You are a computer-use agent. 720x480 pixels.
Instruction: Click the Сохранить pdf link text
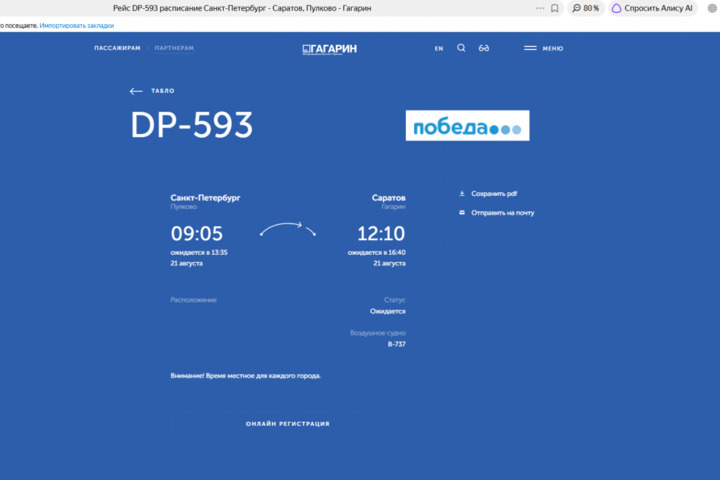click(494, 194)
